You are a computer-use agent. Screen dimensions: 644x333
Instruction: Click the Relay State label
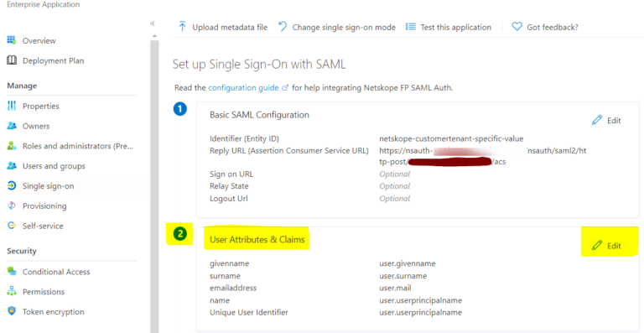pyautogui.click(x=229, y=186)
